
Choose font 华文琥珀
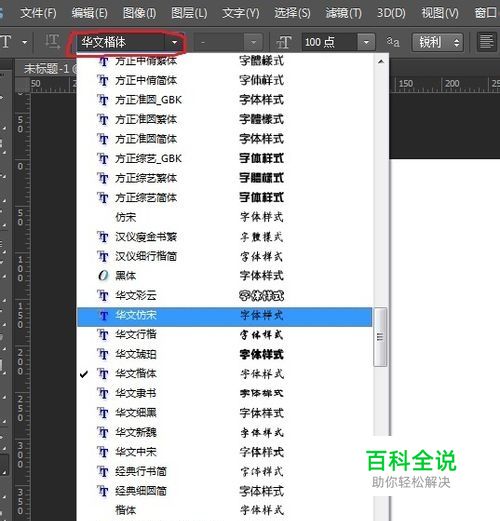click(224, 354)
